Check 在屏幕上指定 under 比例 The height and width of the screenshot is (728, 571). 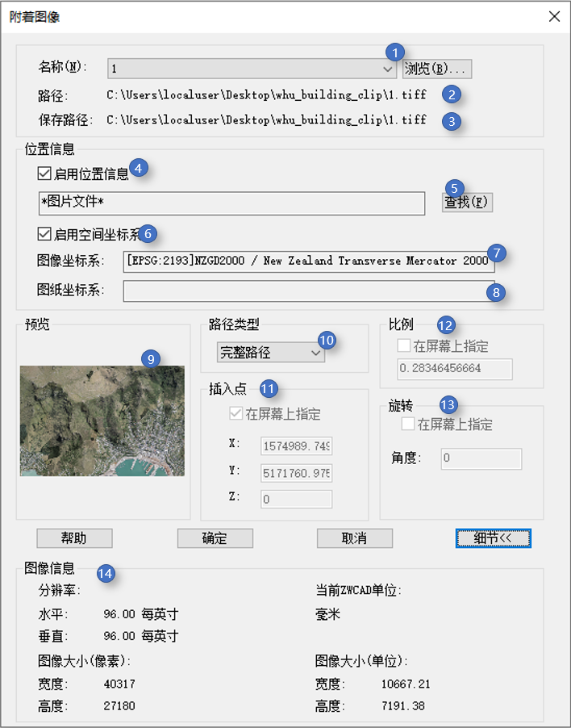click(x=404, y=346)
